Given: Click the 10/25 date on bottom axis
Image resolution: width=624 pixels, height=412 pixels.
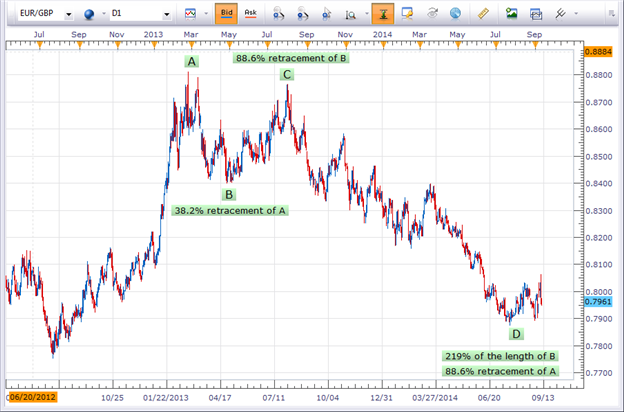Looking at the screenshot, I should pos(113,397).
